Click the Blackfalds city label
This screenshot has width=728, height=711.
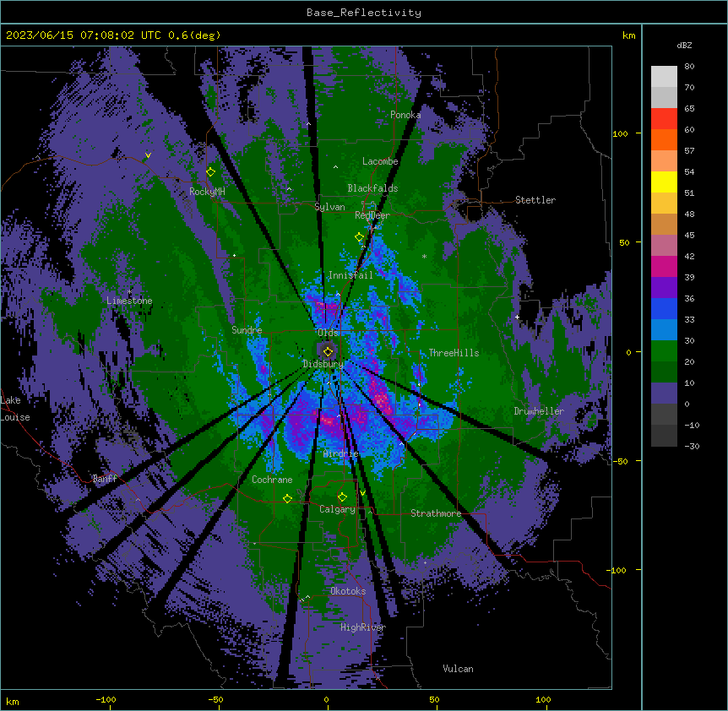coord(372,188)
